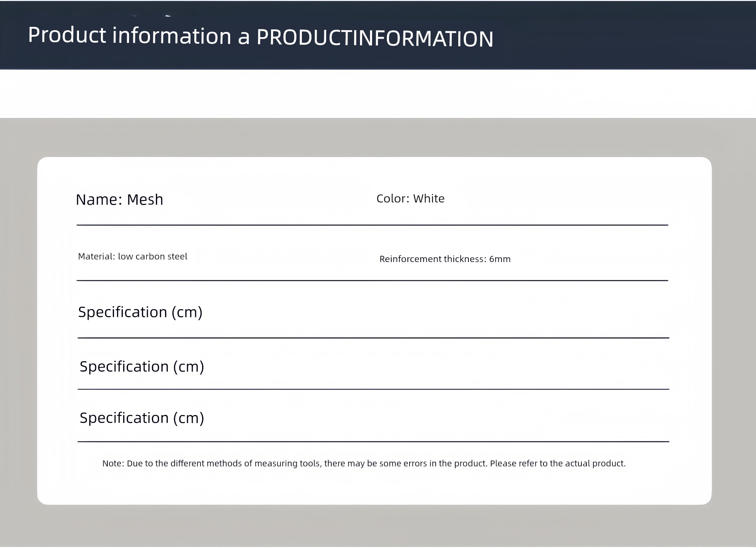The height and width of the screenshot is (548, 756).
Task: Click divider line directly above the Note
Action: 373,441
